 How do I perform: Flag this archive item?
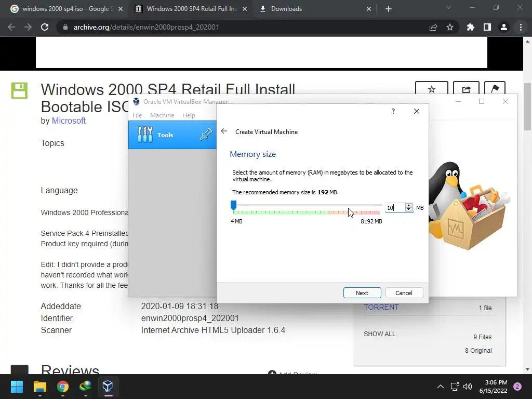[x=495, y=88]
